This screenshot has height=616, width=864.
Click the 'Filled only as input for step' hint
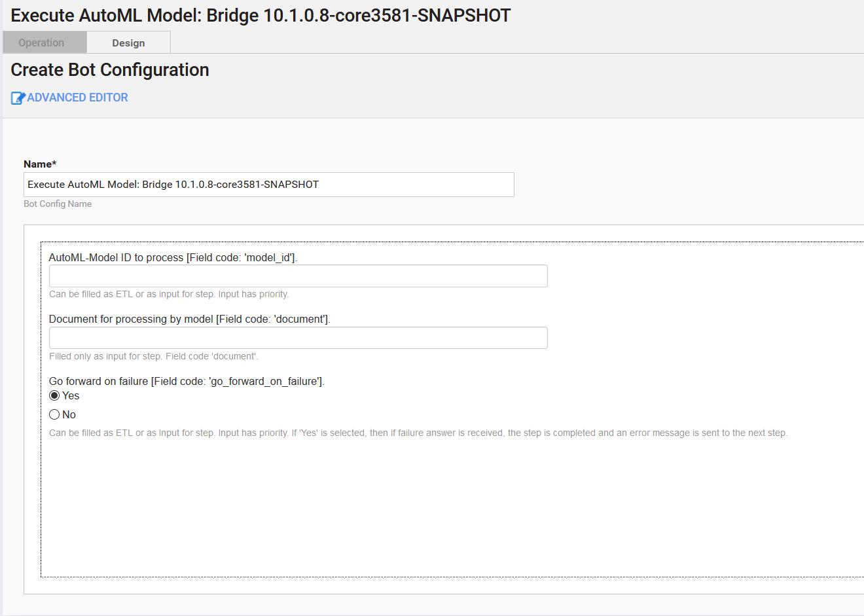pos(154,356)
